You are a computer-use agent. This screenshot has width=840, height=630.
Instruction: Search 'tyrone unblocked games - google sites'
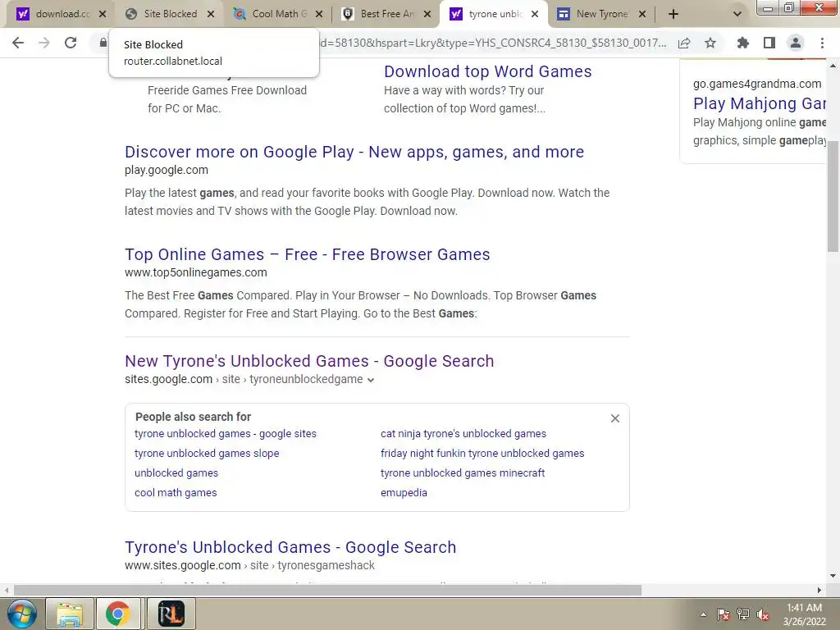pyautogui.click(x=226, y=433)
